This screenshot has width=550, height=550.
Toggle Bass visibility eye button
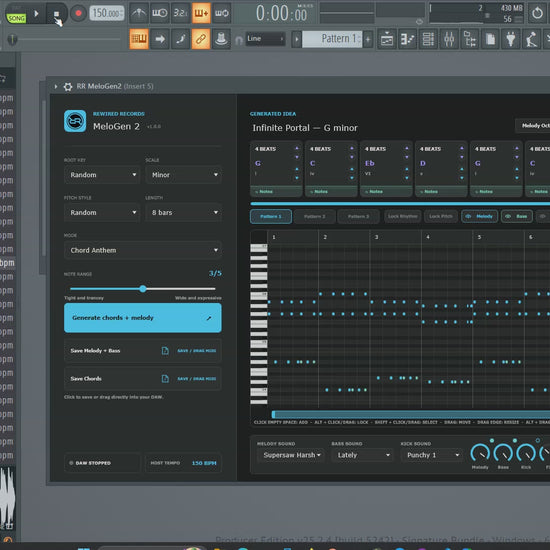coord(517,216)
